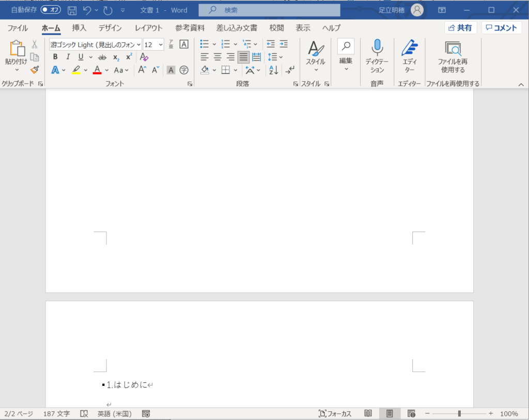Open the font size dropdown
Screen dimensions: 529x420
pyautogui.click(x=161, y=45)
